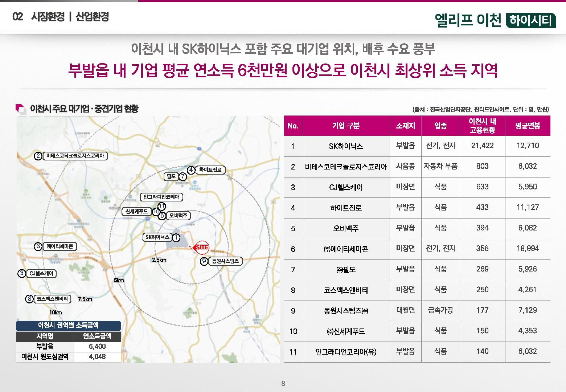The height and width of the screenshot is (392, 566).
Task: Click the salary value 12,710
Action: (x=528, y=146)
